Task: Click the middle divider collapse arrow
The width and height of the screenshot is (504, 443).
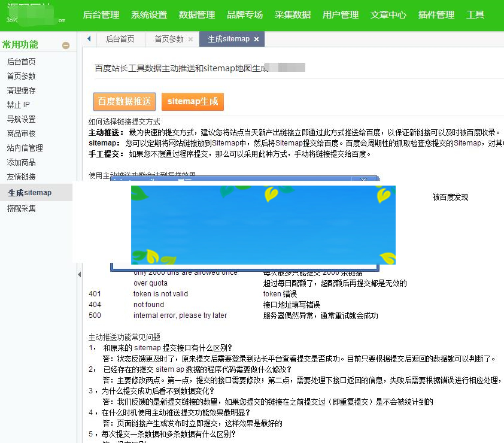Action: 78,274
